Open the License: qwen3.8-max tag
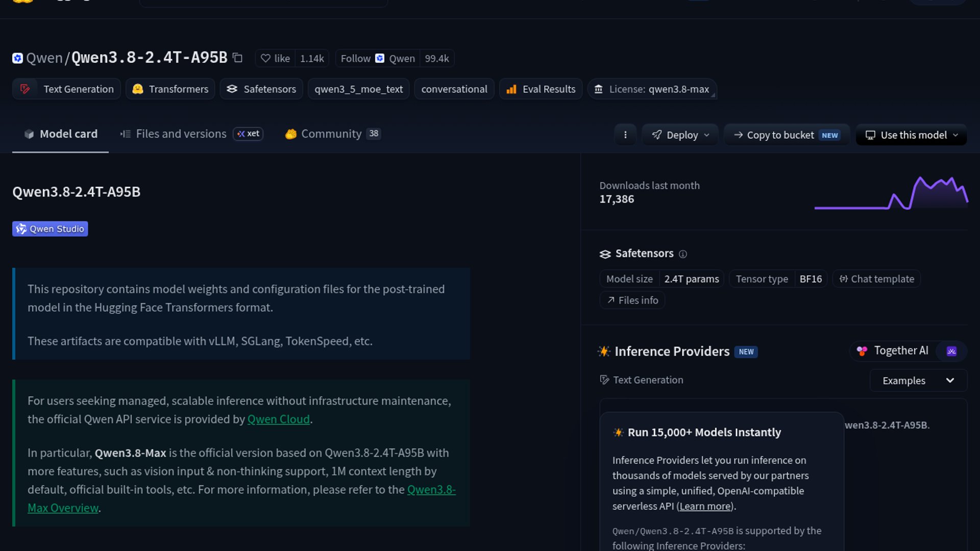Screen dimensions: 980x551 (x=652, y=89)
